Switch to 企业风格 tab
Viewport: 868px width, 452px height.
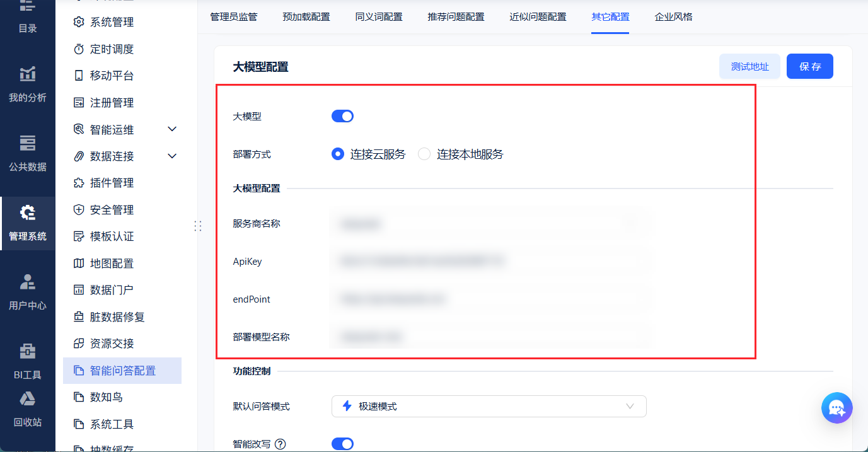[x=673, y=17]
